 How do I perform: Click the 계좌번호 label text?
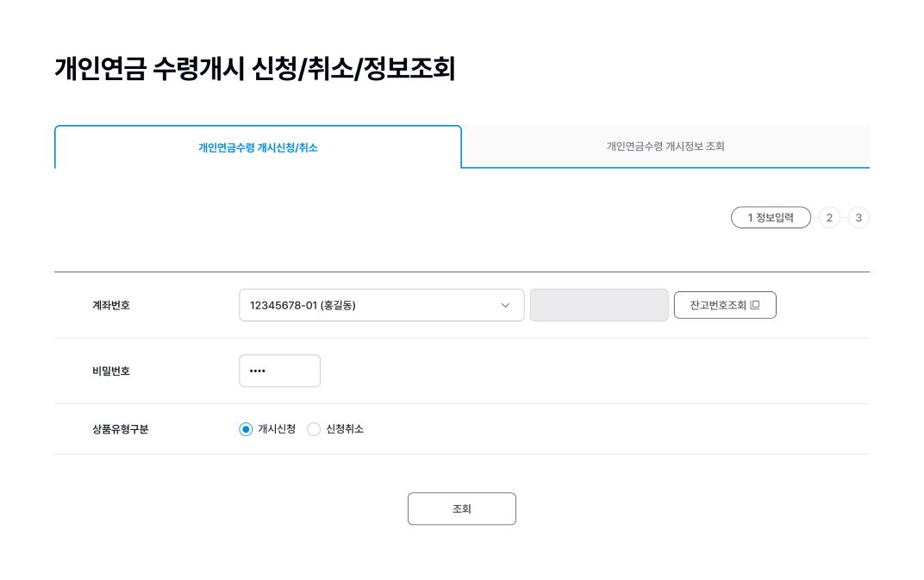click(111, 305)
